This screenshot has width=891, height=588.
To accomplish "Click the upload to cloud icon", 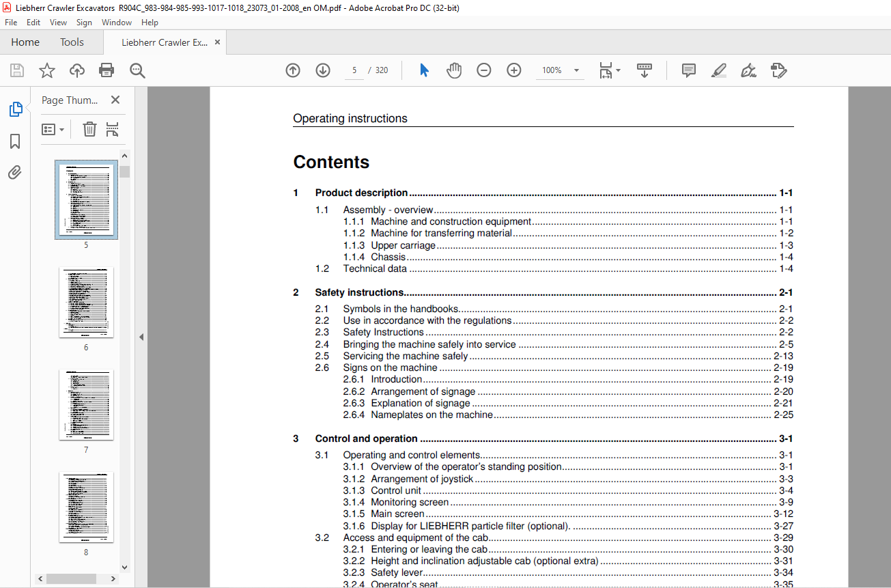I will tap(77, 70).
